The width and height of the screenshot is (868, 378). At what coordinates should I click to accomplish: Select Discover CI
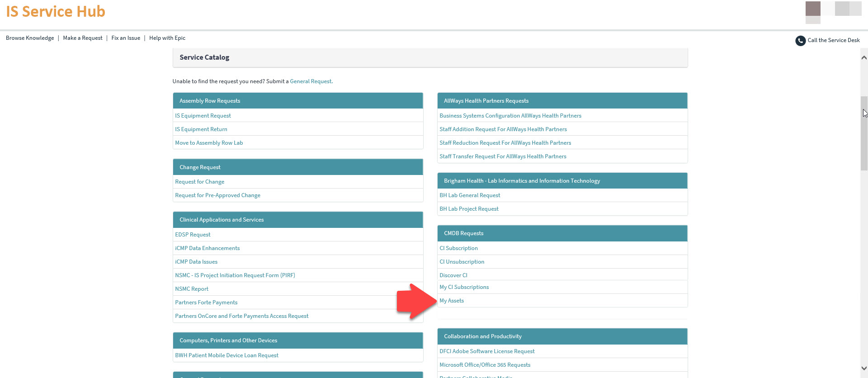tap(453, 275)
